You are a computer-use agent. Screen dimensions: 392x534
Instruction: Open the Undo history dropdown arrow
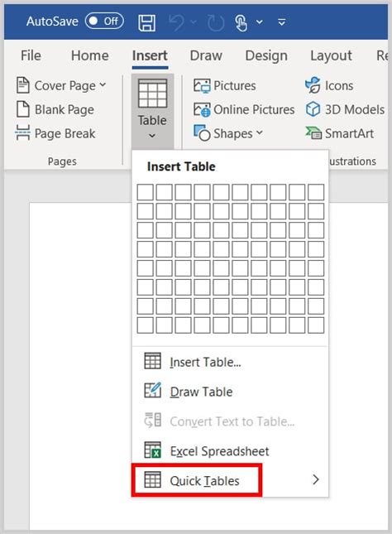194,22
